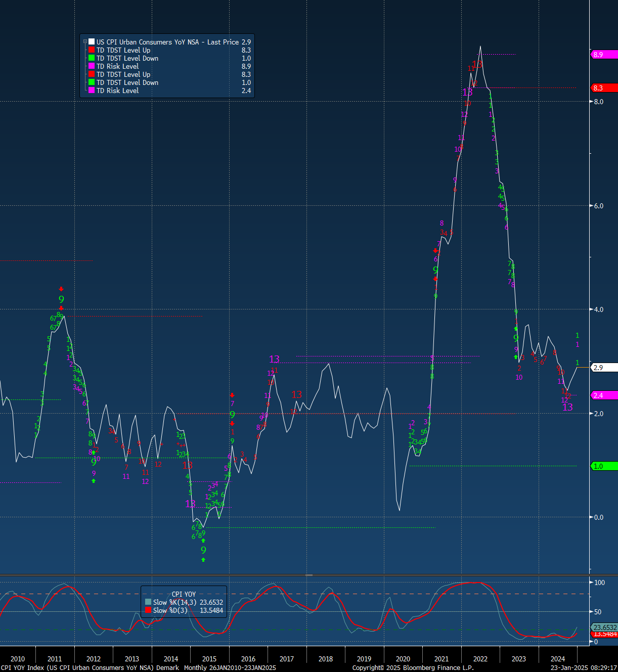Collapse the main legend tree box
The width and height of the screenshot is (618, 672).
(x=85, y=42)
